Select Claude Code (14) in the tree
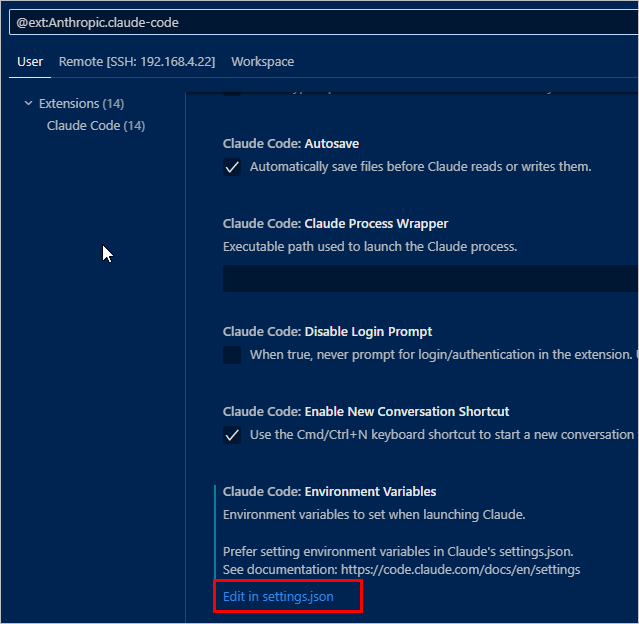Image resolution: width=639 pixels, height=624 pixels. click(x=96, y=126)
